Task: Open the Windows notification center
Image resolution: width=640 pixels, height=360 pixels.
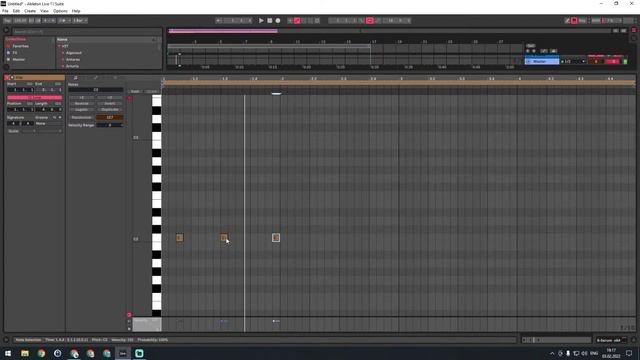Action: point(629,353)
